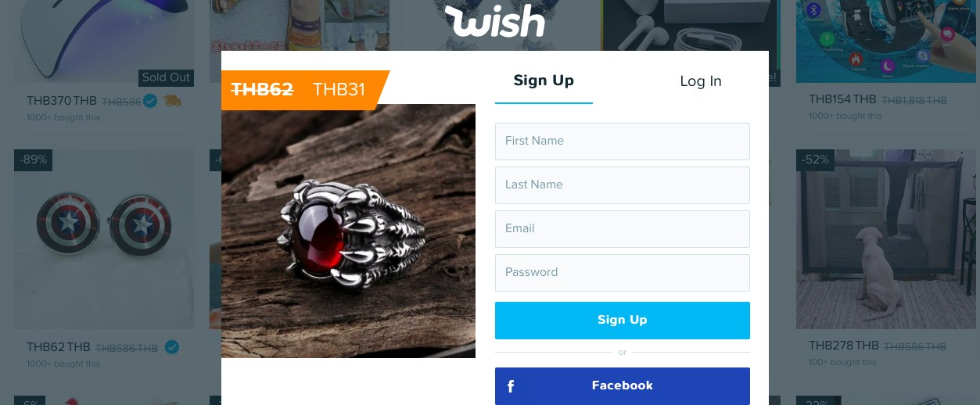This screenshot has width=980, height=405.
Task: Click into the Email field
Action: click(x=623, y=229)
